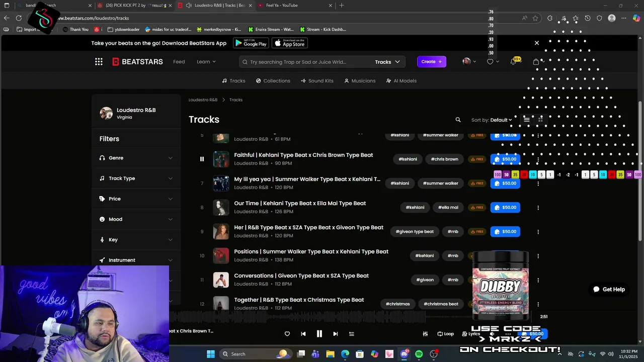Open the favorites heart dropdown in header
This screenshot has height=362, width=644.
click(493, 62)
